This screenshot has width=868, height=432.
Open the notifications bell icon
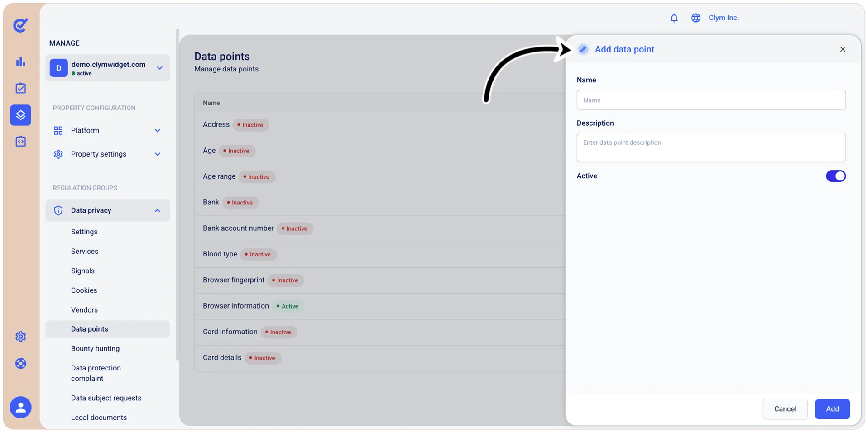click(x=674, y=18)
